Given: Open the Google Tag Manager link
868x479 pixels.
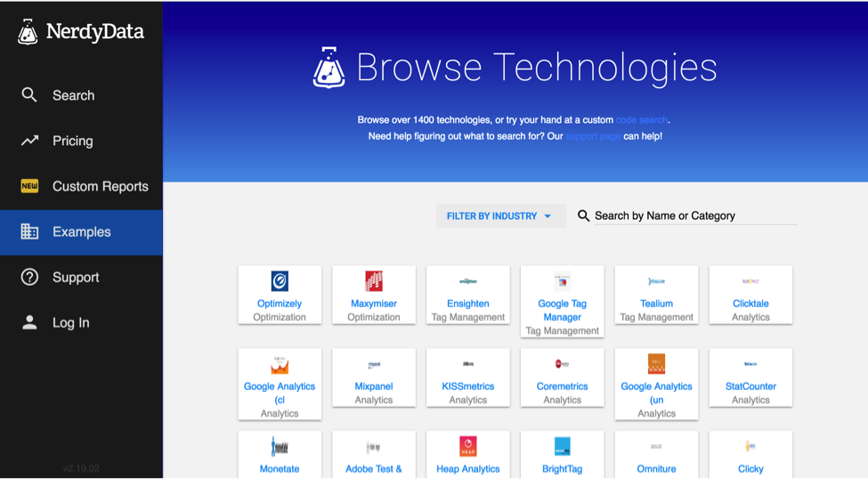Looking at the screenshot, I should click(563, 310).
